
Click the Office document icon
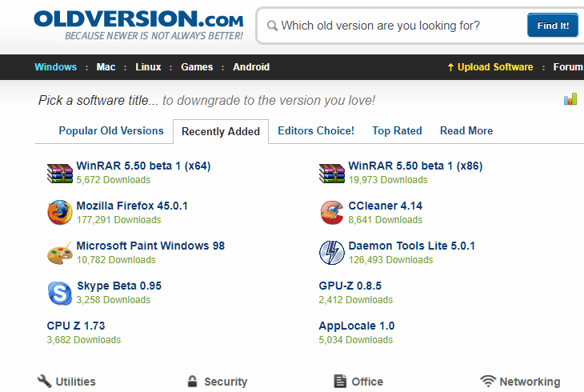point(340,381)
